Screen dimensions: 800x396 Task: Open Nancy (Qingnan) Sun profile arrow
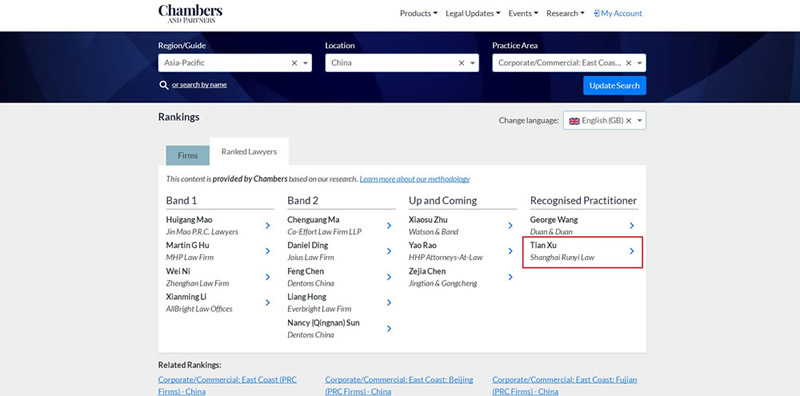click(x=389, y=329)
